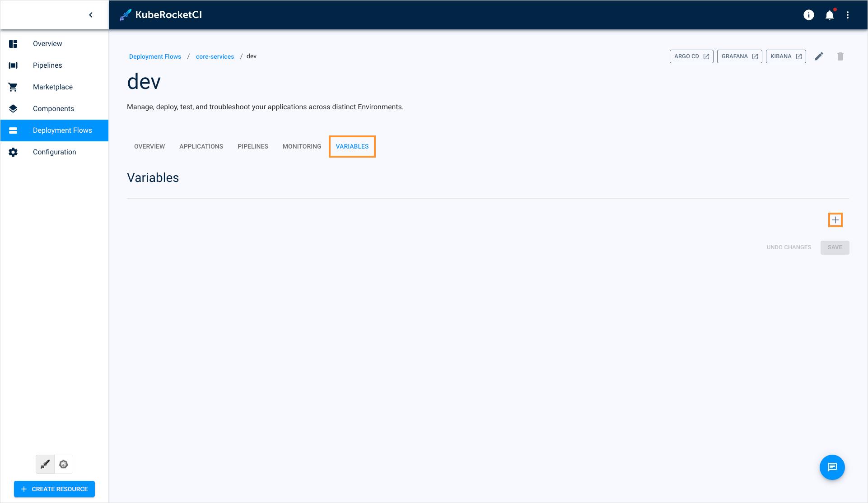
Task: Click the notification bell icon in header
Action: (830, 14)
